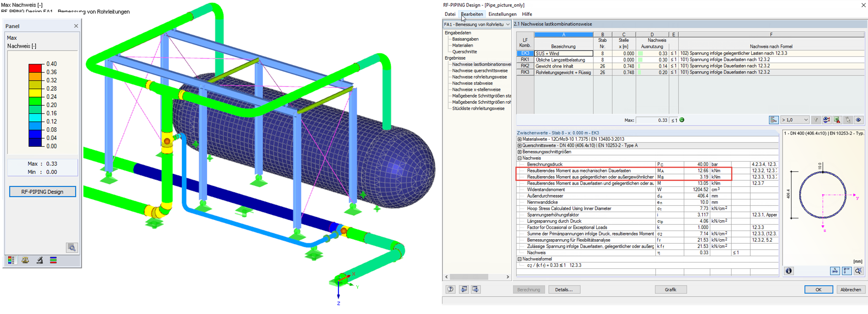The height and width of the screenshot is (314, 868).
Task: Select Nachweise stabweise in the tree
Action: pyautogui.click(x=472, y=83)
